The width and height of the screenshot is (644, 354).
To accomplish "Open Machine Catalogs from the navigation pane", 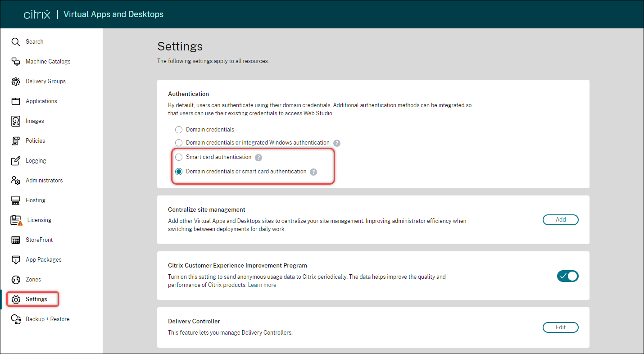I will pos(48,61).
